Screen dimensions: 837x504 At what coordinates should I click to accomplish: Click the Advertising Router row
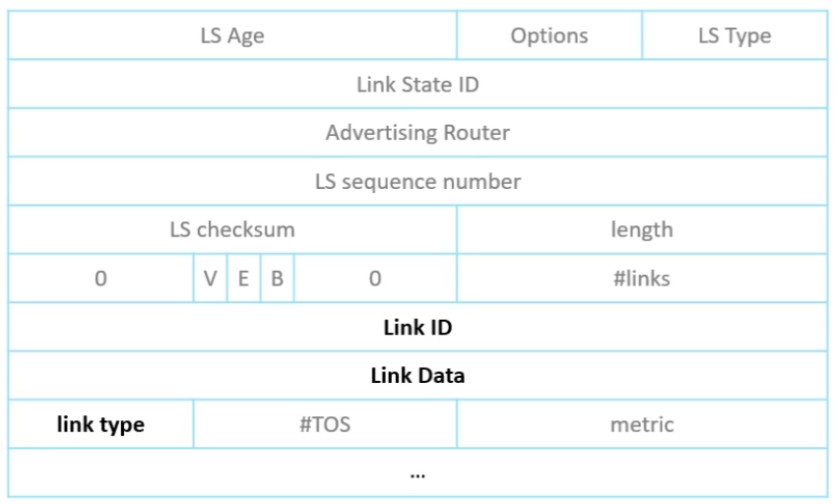(x=418, y=133)
